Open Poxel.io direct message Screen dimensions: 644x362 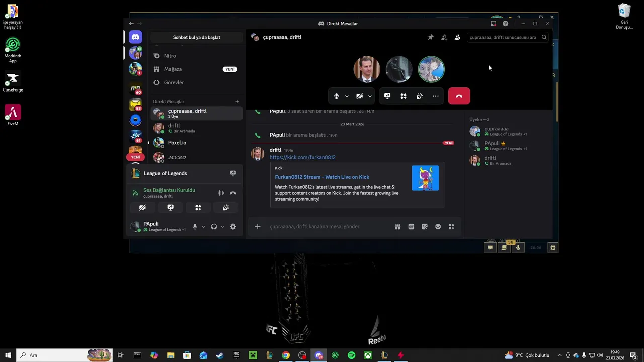click(196, 143)
